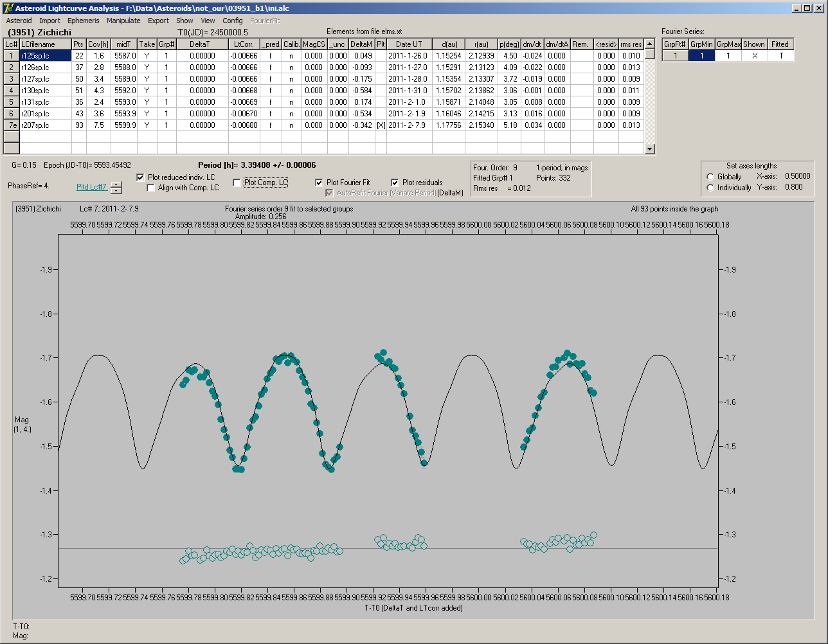Select file r125sp.lc in table
This screenshot has width=828, height=644.
point(45,56)
